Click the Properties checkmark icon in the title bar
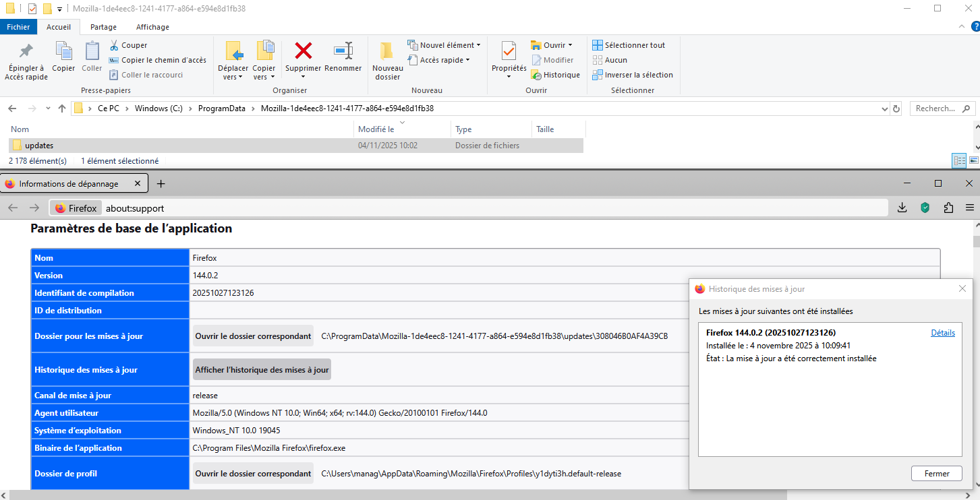This screenshot has height=500, width=980. click(32, 9)
